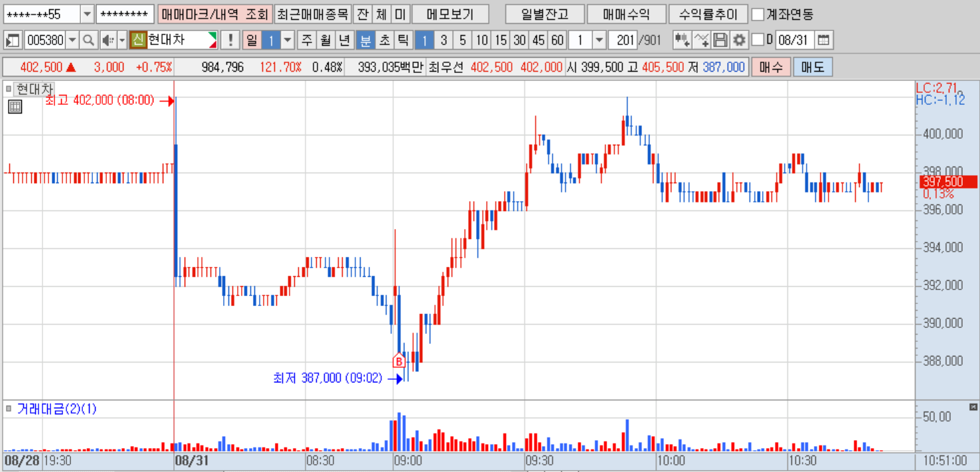The image size is (980, 472).
Task: Click the highlighted 1 period multiplier after 일
Action: 271,40
